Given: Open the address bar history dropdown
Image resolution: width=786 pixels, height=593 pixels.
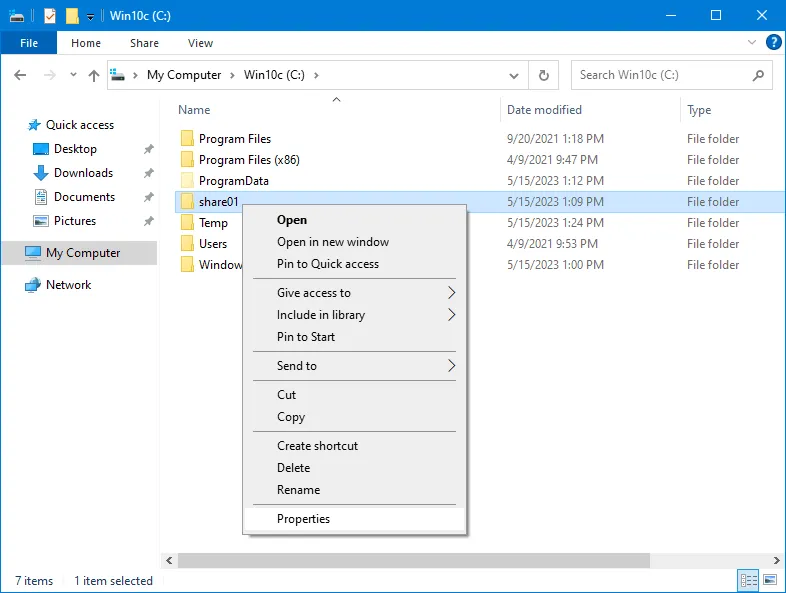Looking at the screenshot, I should 514,75.
